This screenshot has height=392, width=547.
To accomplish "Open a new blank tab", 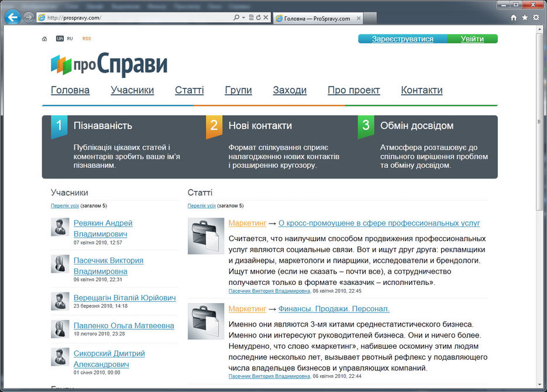I will pos(370,18).
